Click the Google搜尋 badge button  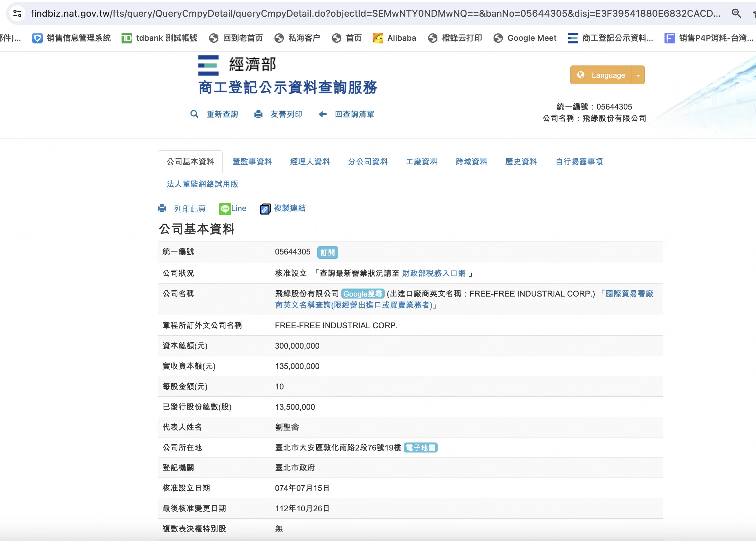(363, 294)
